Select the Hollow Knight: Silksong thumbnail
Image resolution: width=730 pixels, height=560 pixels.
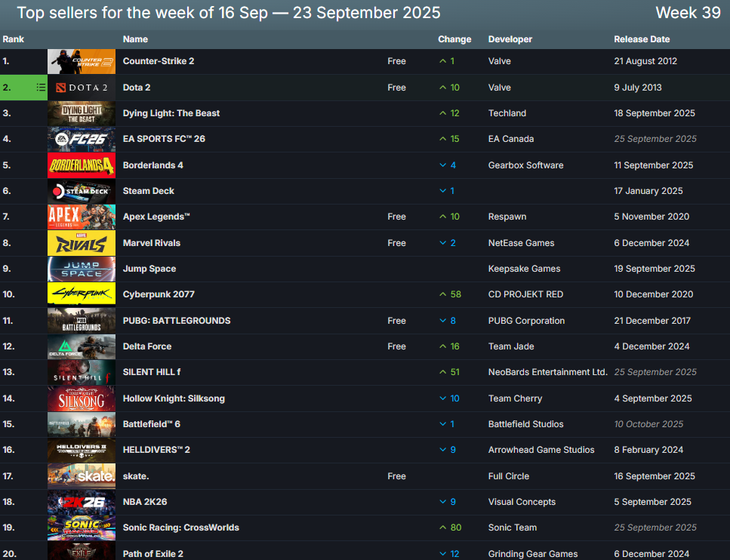pyautogui.click(x=82, y=398)
